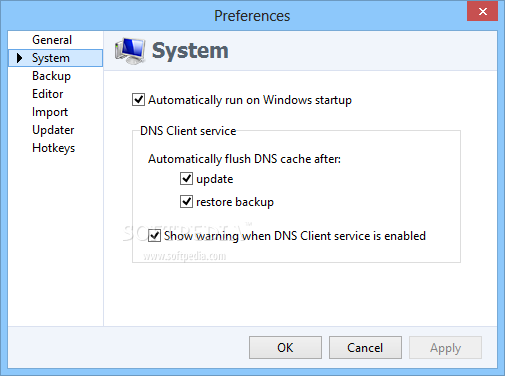This screenshot has width=505, height=376.
Task: Uncheck flush DNS after restore backup
Action: [x=186, y=202]
